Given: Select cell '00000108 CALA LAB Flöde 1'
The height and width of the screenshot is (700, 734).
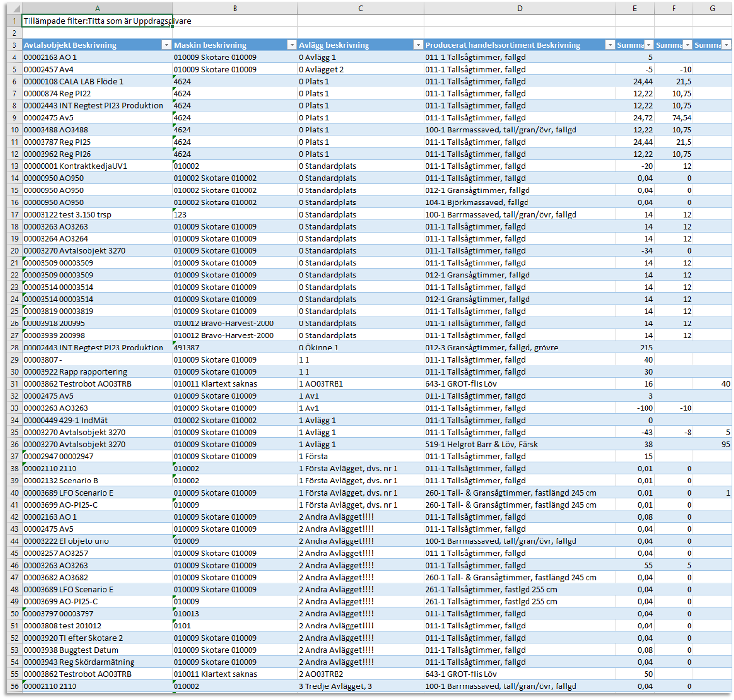Looking at the screenshot, I should 97,81.
